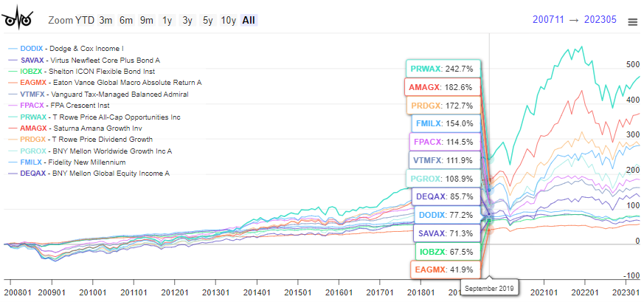This screenshot has width=644, height=302.
Task: Select the 5y zoom range
Action: tap(208, 20)
